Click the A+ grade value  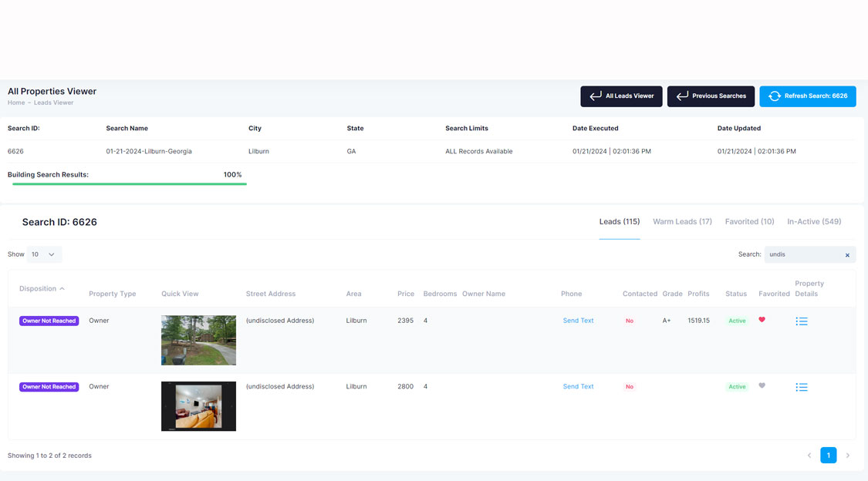[x=667, y=321]
